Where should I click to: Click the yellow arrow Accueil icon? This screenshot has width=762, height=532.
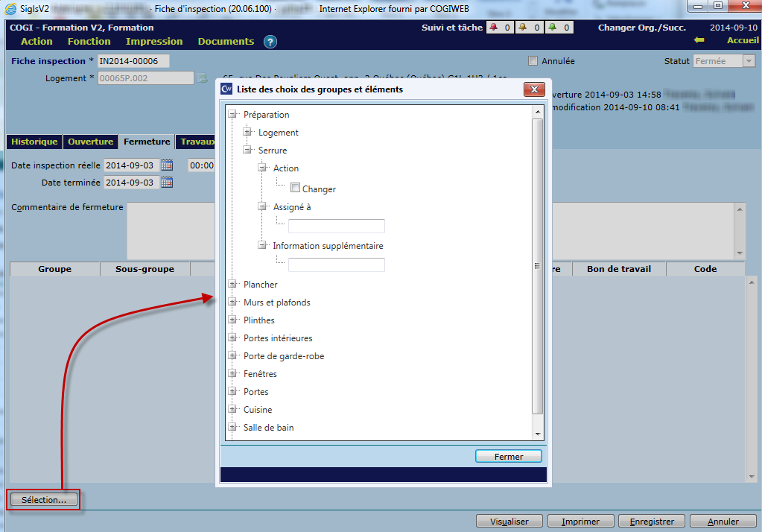click(698, 41)
